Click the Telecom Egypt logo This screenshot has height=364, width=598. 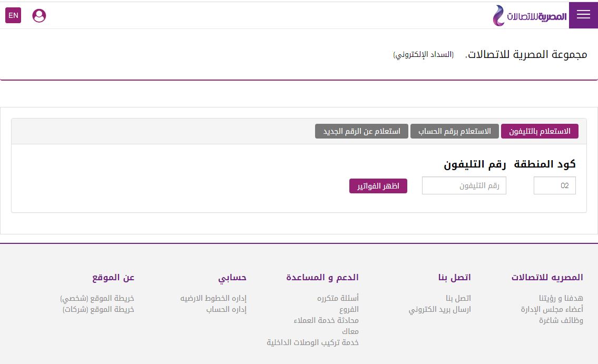click(x=530, y=16)
